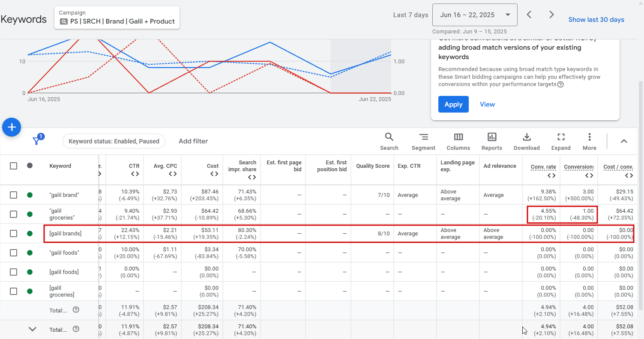Toggle the select-all header checkbox
The width and height of the screenshot is (644, 339).
[14, 166]
